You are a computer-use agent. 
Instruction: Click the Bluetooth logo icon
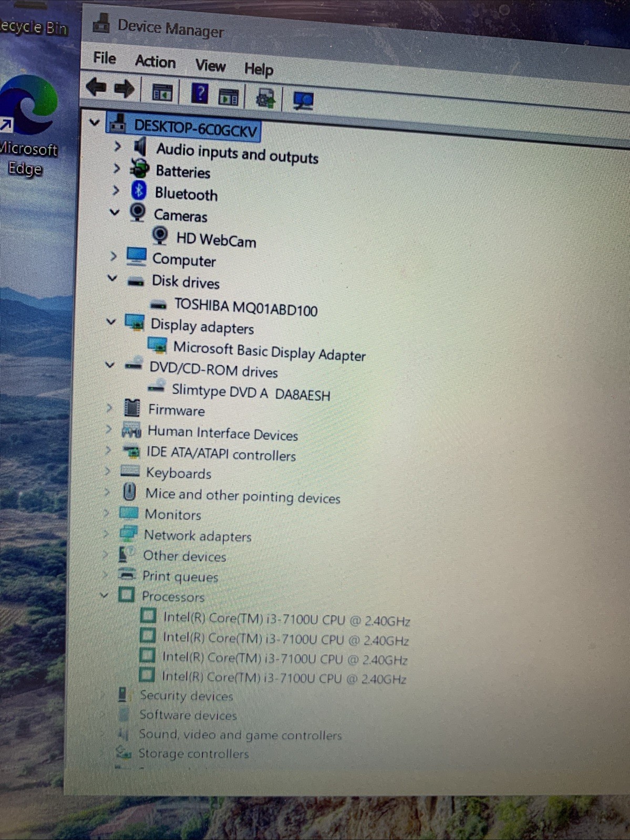point(138,190)
